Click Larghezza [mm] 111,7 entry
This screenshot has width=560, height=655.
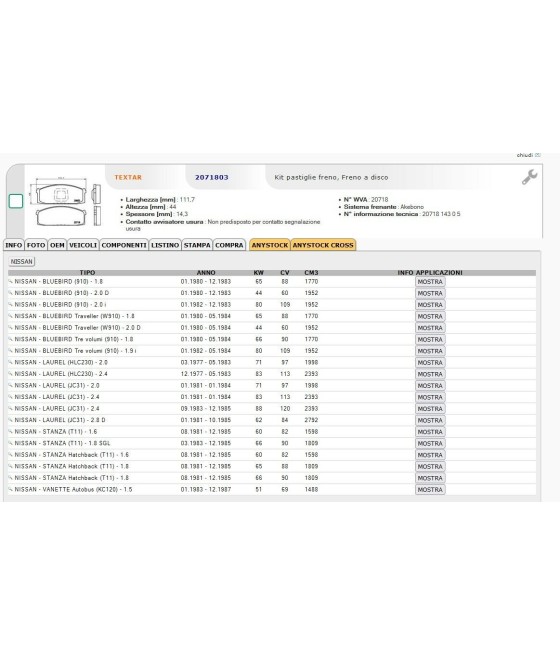click(x=160, y=200)
